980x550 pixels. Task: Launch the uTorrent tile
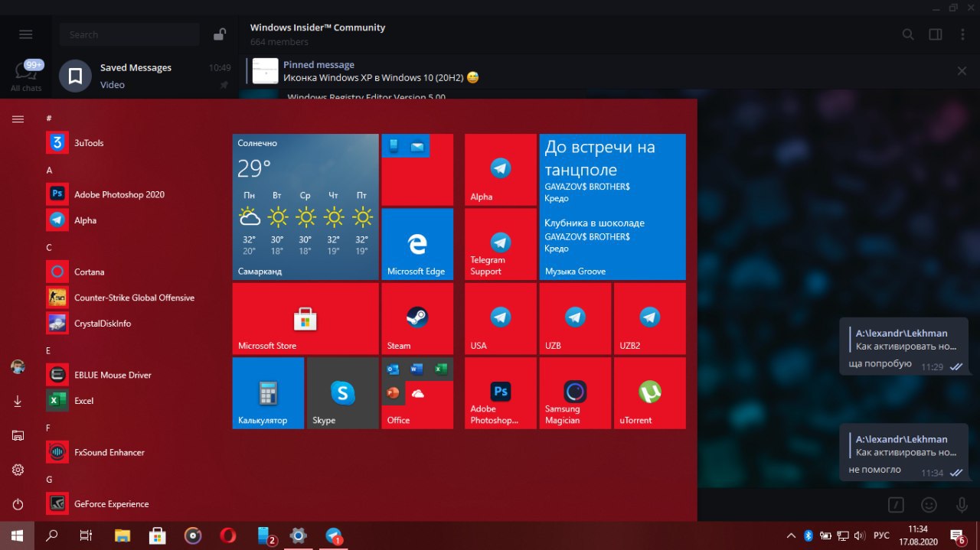[650, 392]
